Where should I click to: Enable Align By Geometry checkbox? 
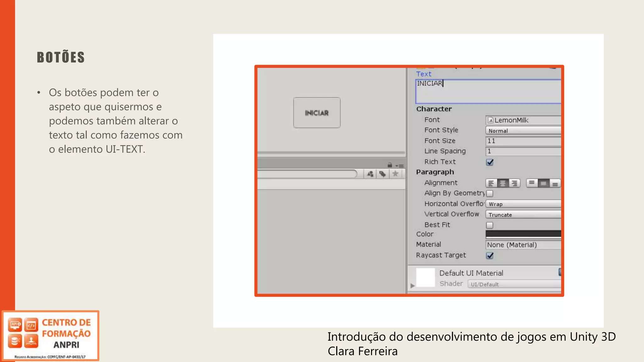(490, 193)
